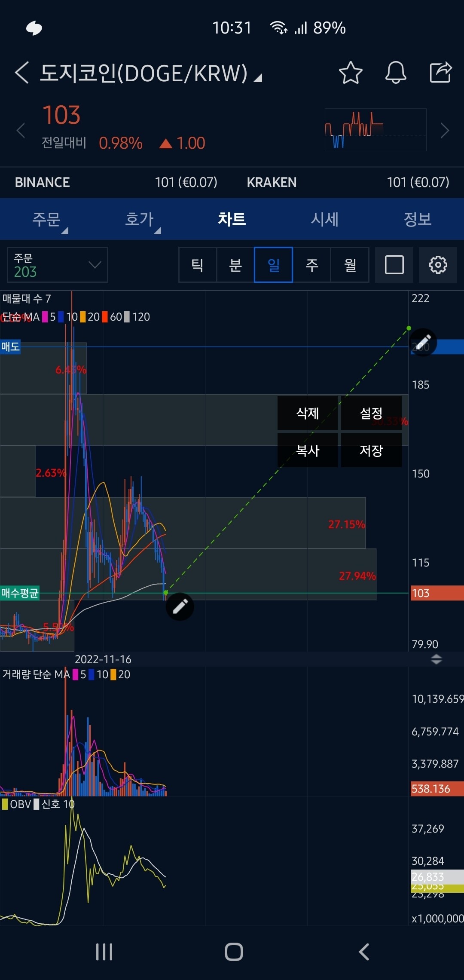Image resolution: width=464 pixels, height=980 pixels.
Task: Switch to the 시세 tab
Action: 325,219
